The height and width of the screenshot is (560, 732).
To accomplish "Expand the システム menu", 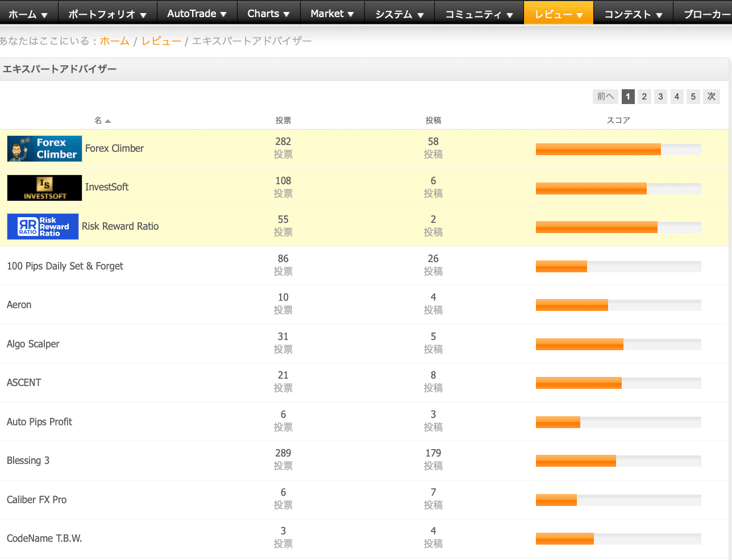I will point(400,14).
